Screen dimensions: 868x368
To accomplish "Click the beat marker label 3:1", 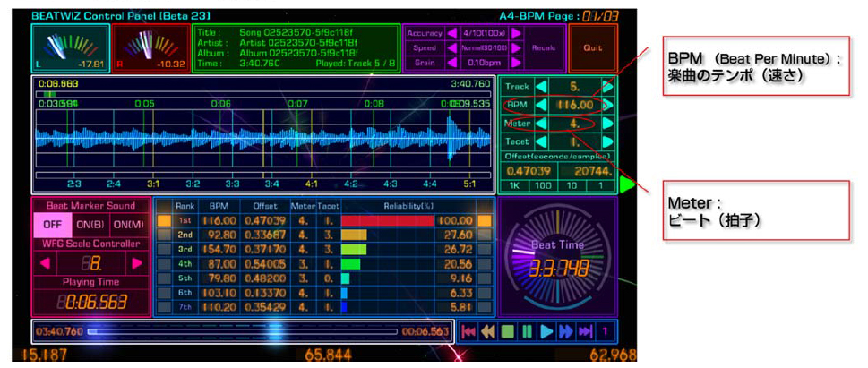I will (153, 184).
